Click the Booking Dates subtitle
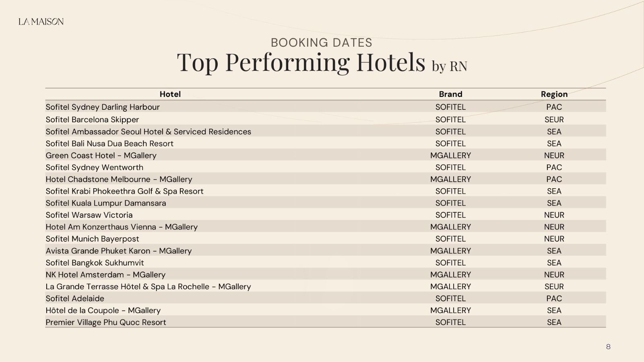The image size is (644, 362). pyautogui.click(x=321, y=43)
